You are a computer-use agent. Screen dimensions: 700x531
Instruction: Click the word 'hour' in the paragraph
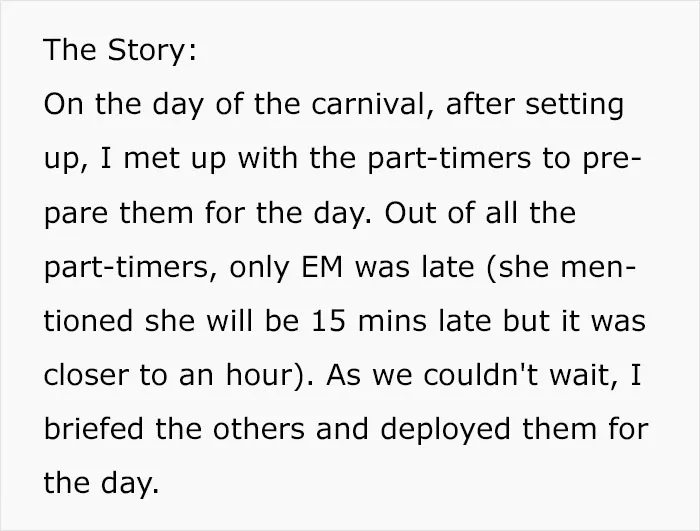tap(259, 375)
